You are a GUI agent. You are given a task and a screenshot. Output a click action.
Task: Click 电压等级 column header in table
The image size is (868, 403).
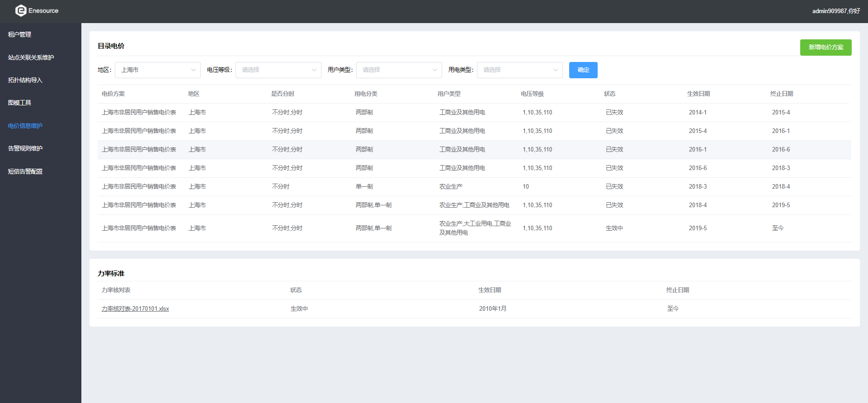click(532, 94)
